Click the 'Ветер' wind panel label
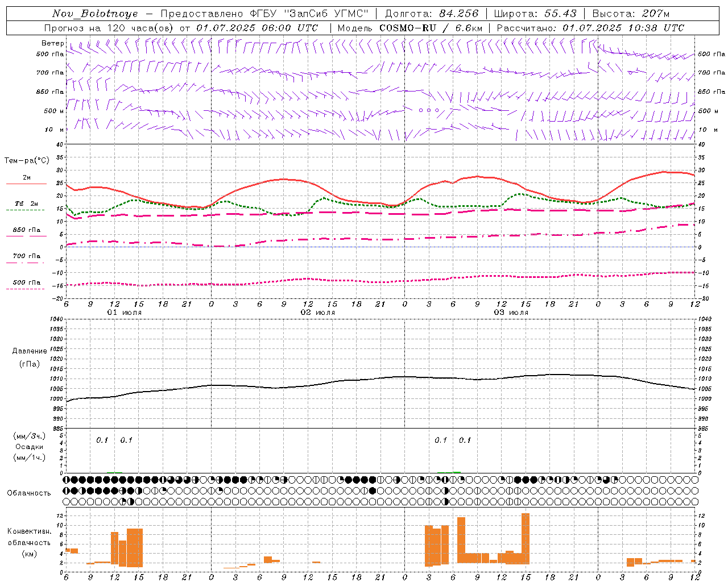 click(x=52, y=43)
